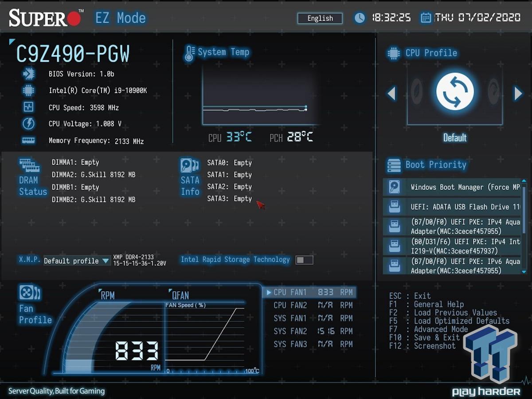Select the Default CPU profile circular arrows icon
Screen dimensions: 532x399
click(x=455, y=92)
